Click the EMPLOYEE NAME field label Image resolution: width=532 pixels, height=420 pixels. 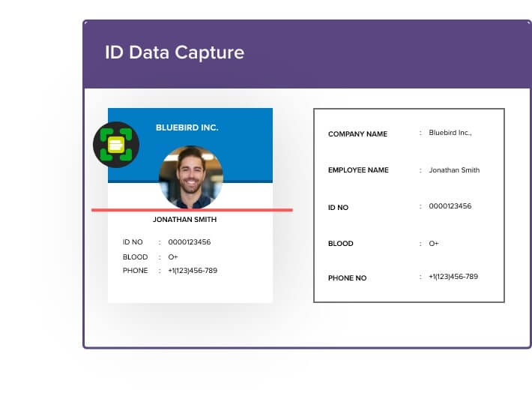tap(358, 170)
